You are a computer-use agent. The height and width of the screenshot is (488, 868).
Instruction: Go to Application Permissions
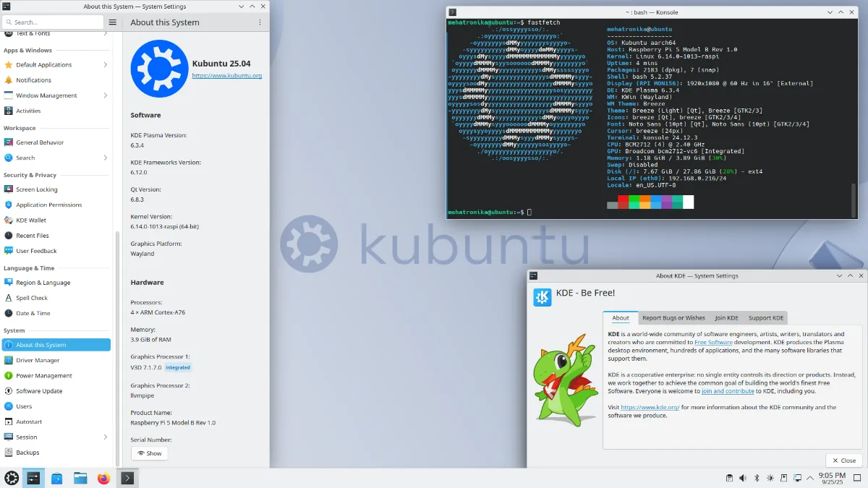(56, 205)
